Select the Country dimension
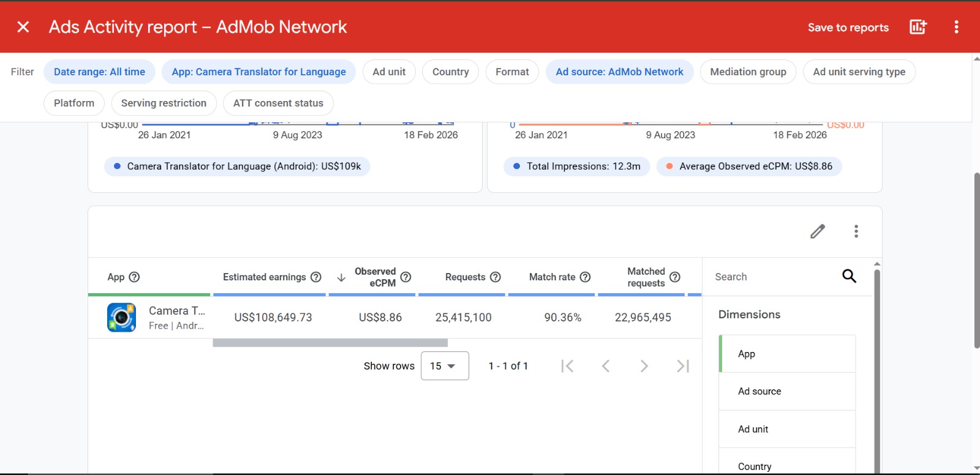This screenshot has width=980, height=475. coord(787,462)
